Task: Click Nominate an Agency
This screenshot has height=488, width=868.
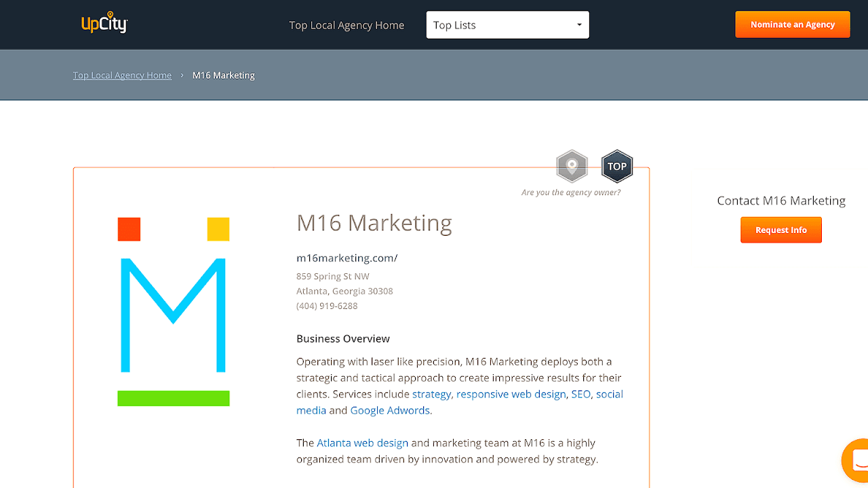Action: coord(792,24)
